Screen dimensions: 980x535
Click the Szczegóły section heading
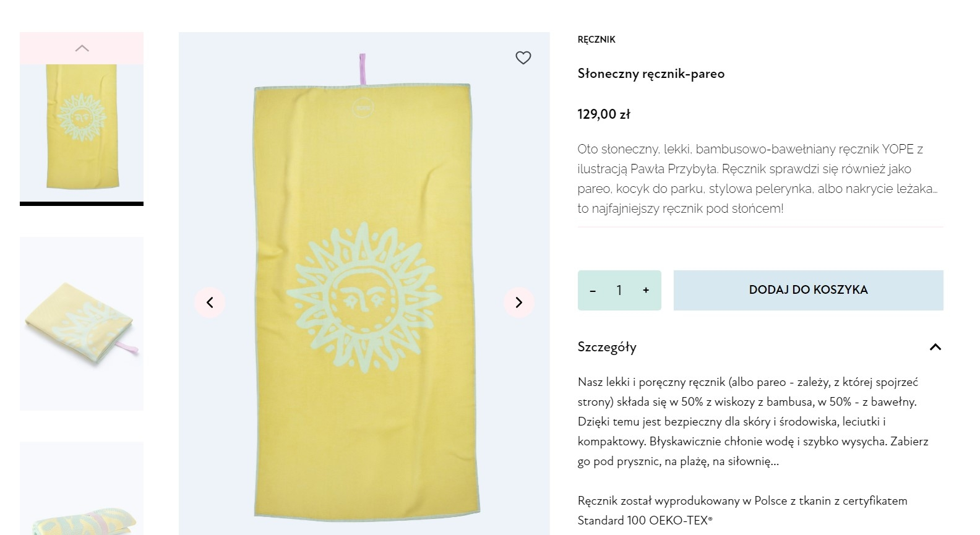(x=607, y=347)
